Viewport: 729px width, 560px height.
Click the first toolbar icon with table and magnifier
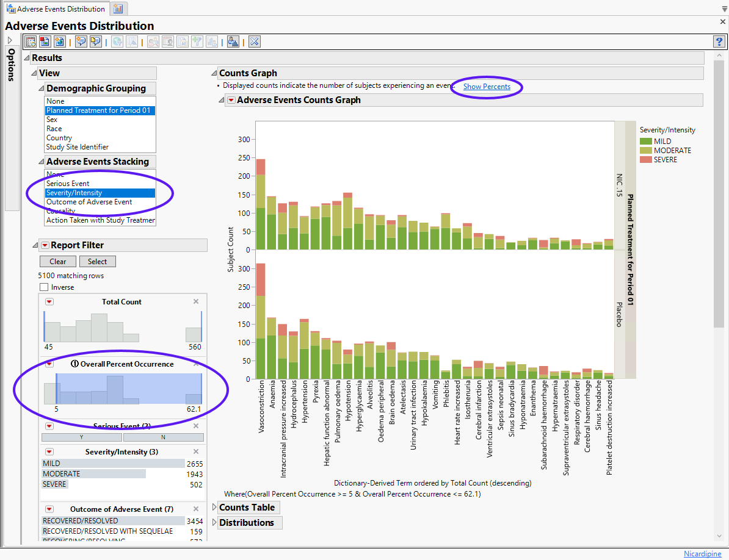[x=31, y=41]
